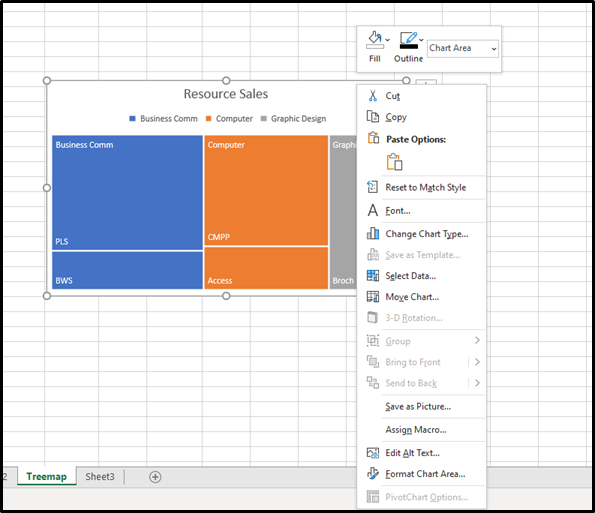Click the Format Chart Area icon
Viewport: 595px width, 513px height.
373,474
